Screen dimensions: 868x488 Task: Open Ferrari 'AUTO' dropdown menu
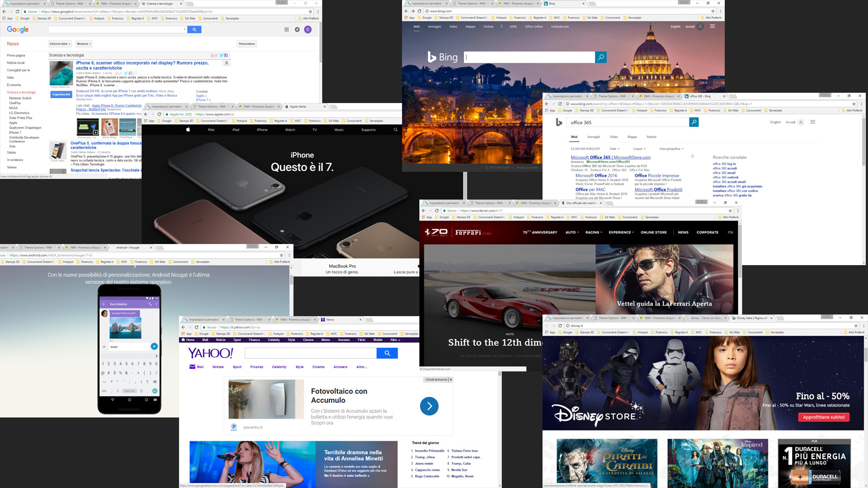coord(572,232)
